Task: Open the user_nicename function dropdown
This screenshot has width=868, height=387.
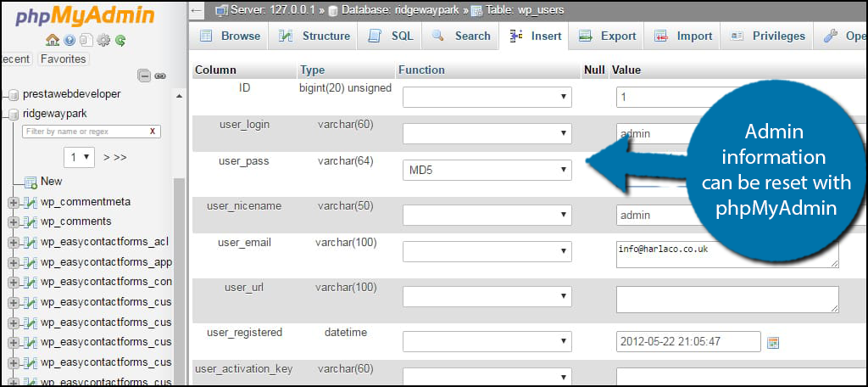Action: point(487,215)
